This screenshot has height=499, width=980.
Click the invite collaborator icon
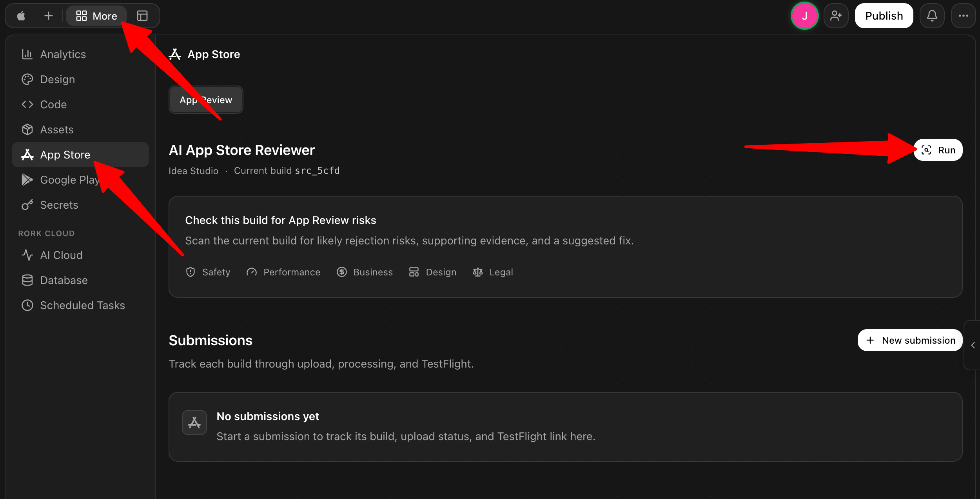tap(836, 16)
